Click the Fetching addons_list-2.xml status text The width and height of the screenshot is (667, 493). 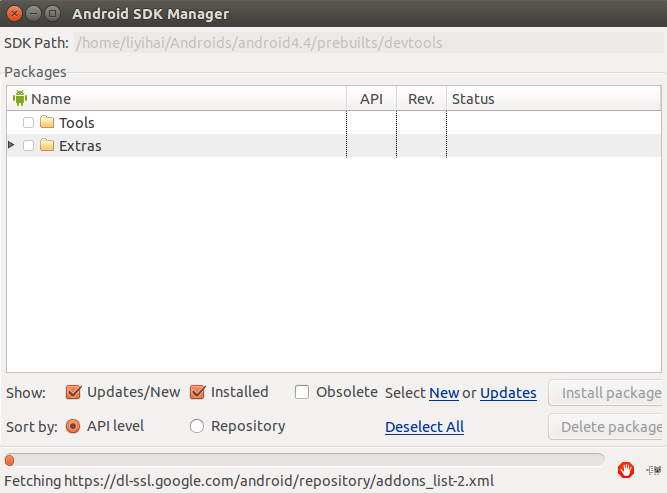tap(249, 481)
